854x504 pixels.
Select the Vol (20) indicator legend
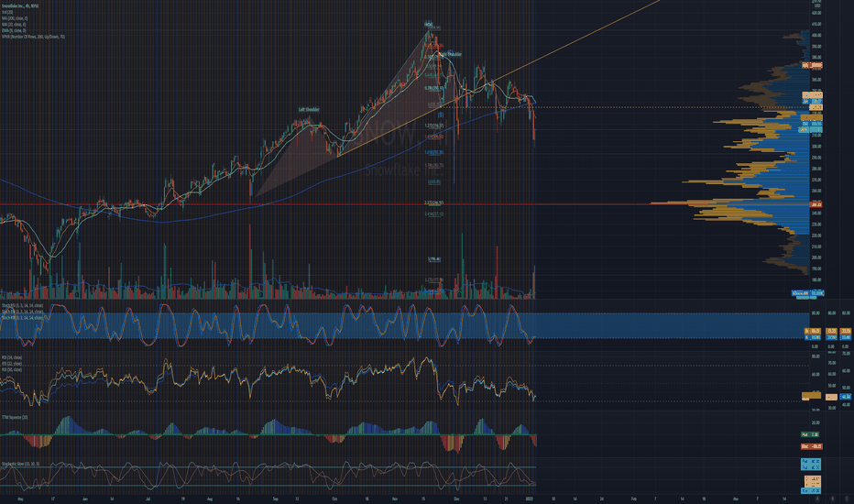tap(7, 12)
